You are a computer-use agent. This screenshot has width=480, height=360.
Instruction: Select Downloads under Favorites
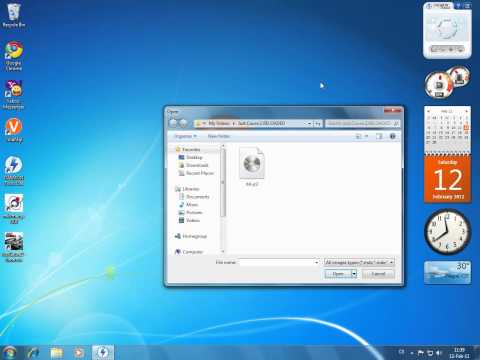(x=197, y=165)
